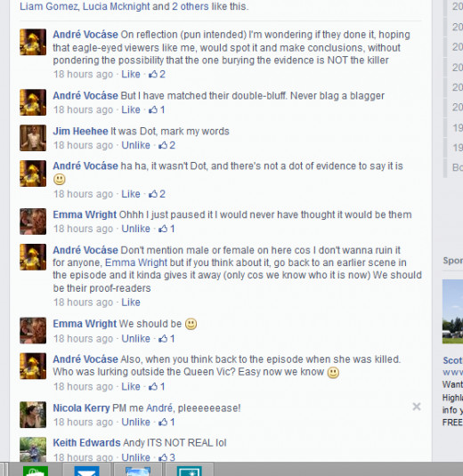Unlike Keith Edwards' 'ITS NOT REAL' comment
This screenshot has height=476, width=463.
(x=136, y=457)
